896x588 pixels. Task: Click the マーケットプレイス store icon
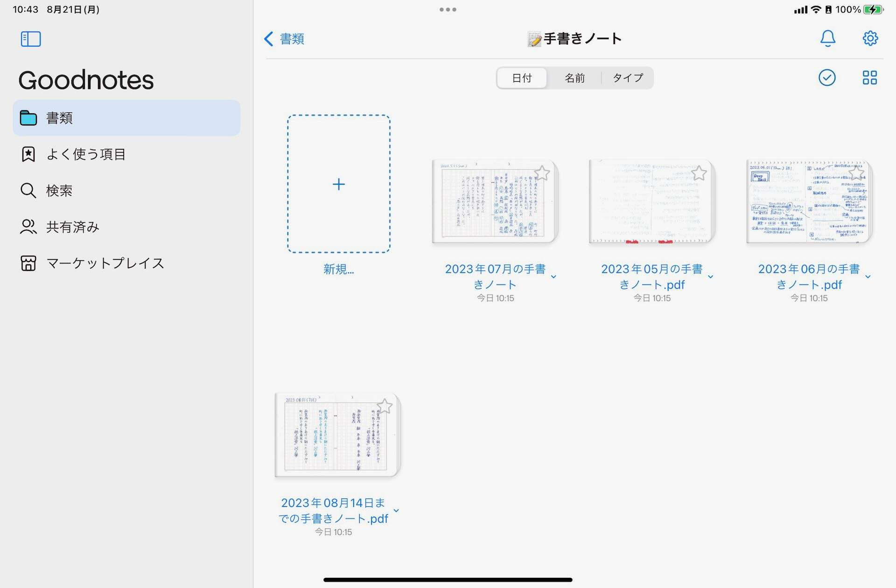[28, 263]
